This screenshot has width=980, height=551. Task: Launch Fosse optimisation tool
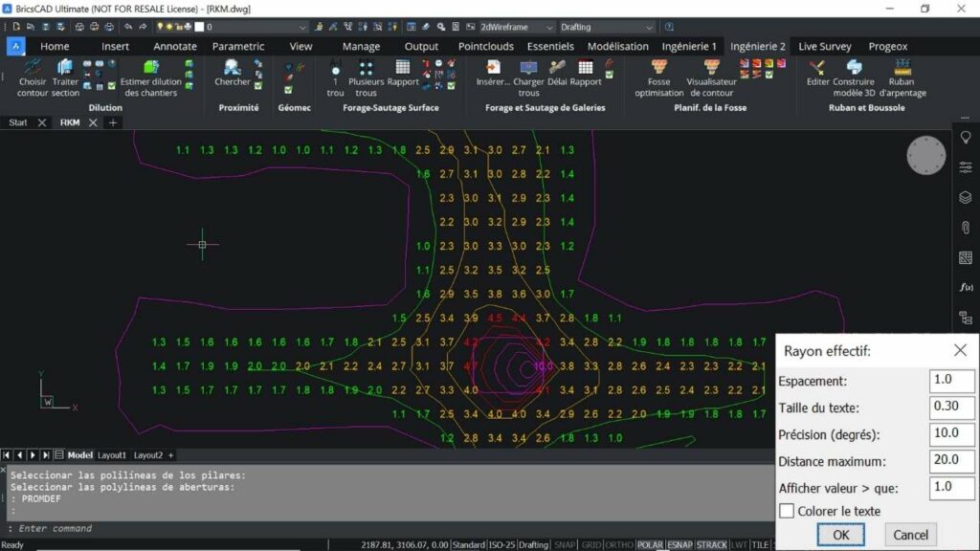658,78
